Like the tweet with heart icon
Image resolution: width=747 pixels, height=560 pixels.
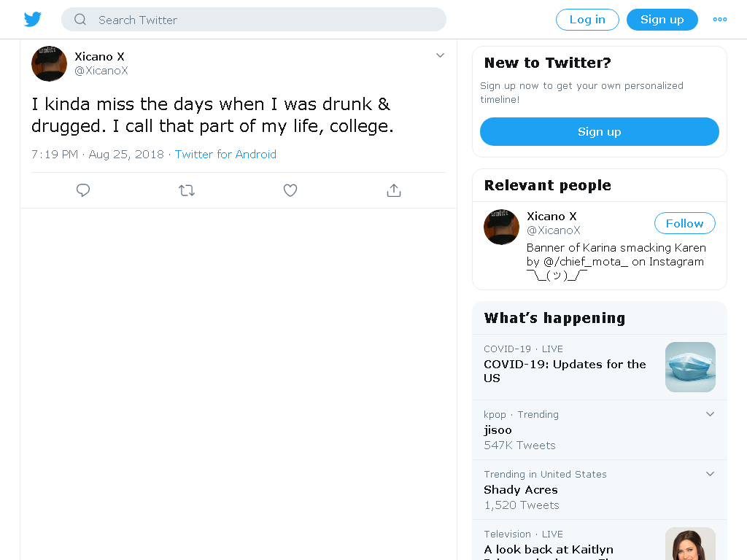click(290, 190)
